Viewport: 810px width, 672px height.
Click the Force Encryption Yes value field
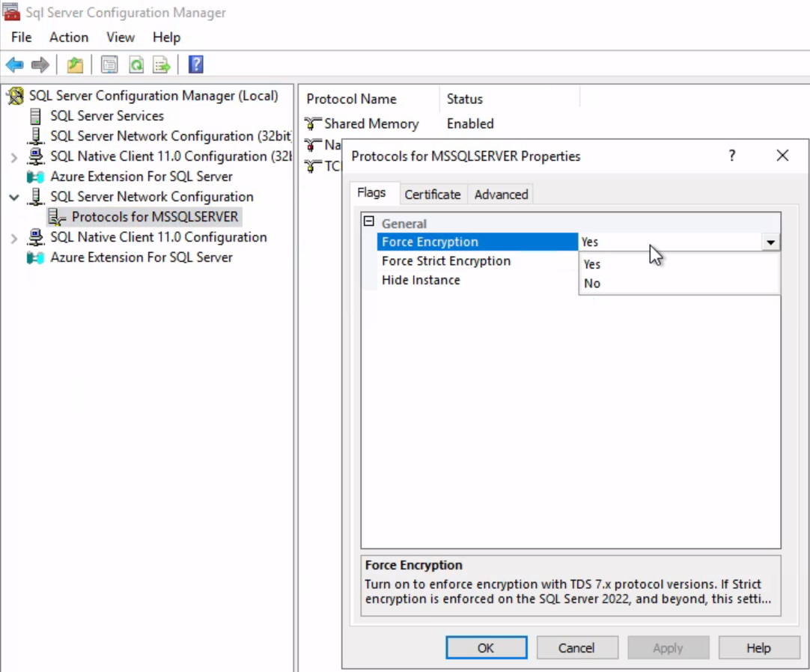(669, 242)
